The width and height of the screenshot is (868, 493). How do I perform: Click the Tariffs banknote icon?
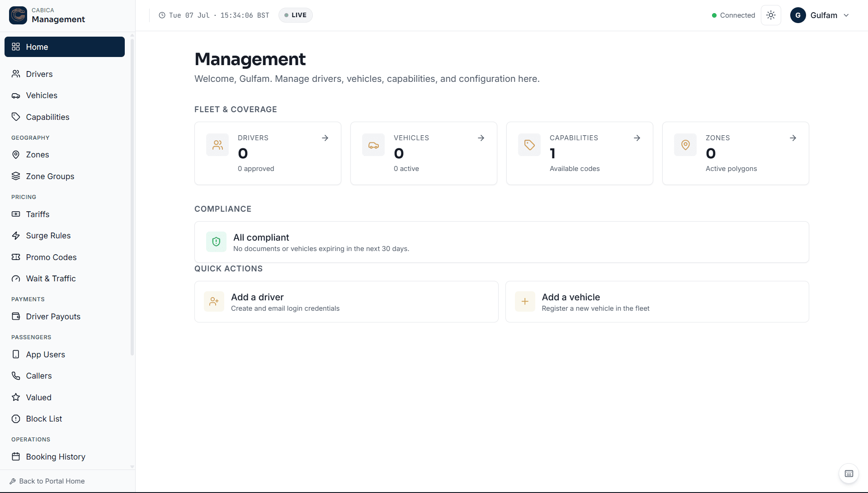16,214
